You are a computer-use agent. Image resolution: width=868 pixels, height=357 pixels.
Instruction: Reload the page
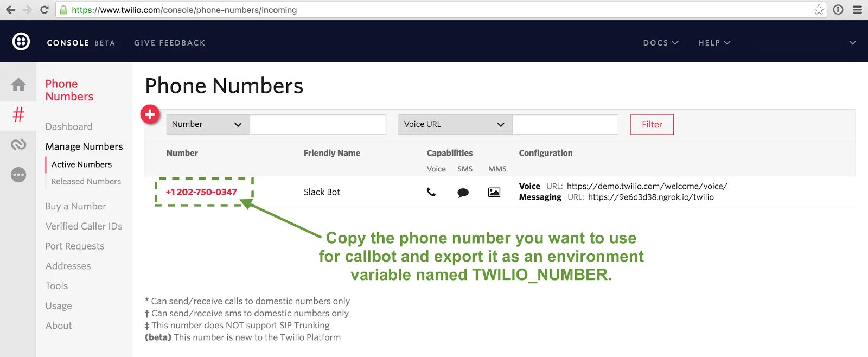[44, 10]
